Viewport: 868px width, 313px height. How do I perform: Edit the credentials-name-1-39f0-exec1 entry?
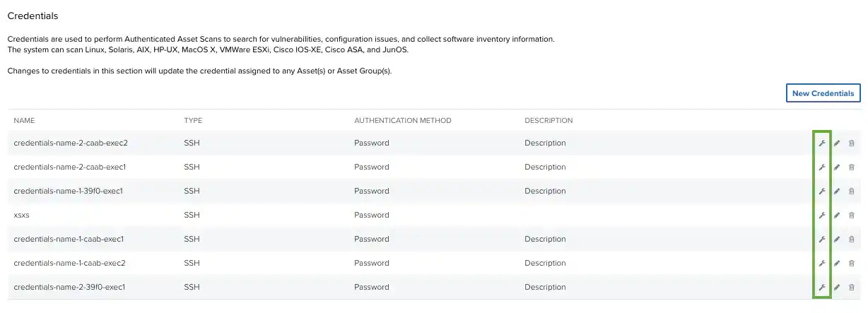click(x=837, y=191)
